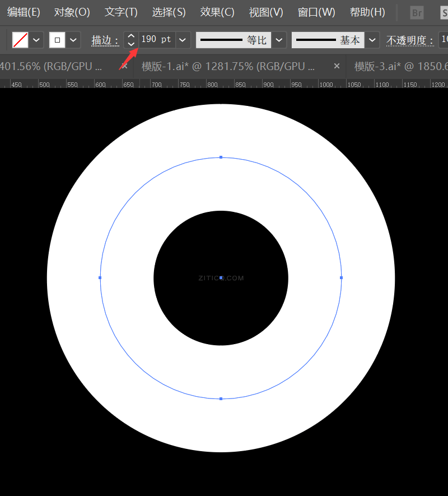Click the top anchor point of circle path
The image size is (448, 496).
(221, 157)
